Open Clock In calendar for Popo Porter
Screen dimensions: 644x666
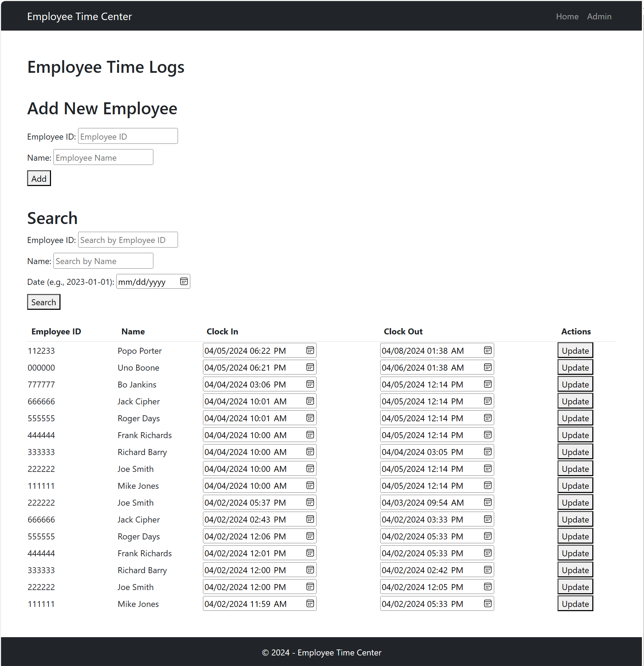[310, 350]
